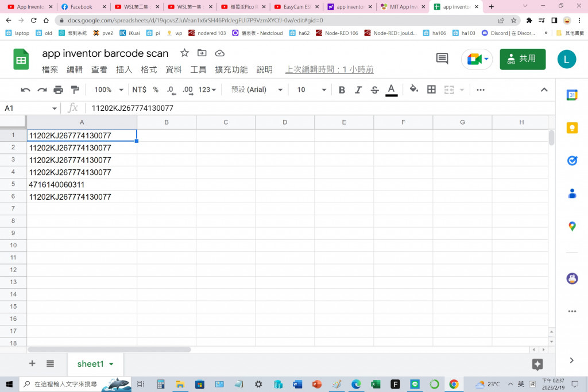This screenshot has width=588, height=392.
Task: Open Windows Start menu
Action: point(9,384)
